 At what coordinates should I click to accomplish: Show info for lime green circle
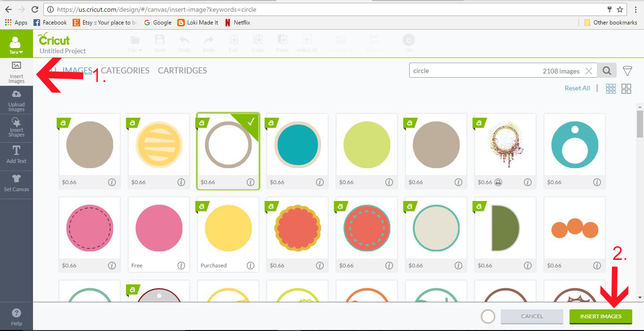pyautogui.click(x=389, y=182)
